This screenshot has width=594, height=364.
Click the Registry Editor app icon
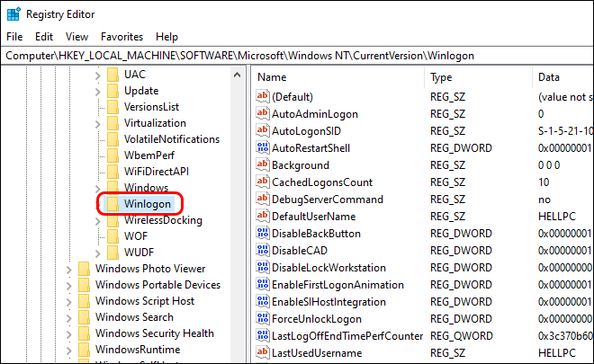(x=13, y=14)
